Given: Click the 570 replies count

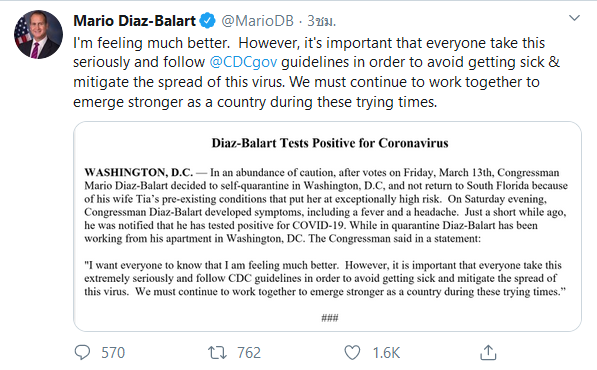Looking at the screenshot, I should [113, 353].
